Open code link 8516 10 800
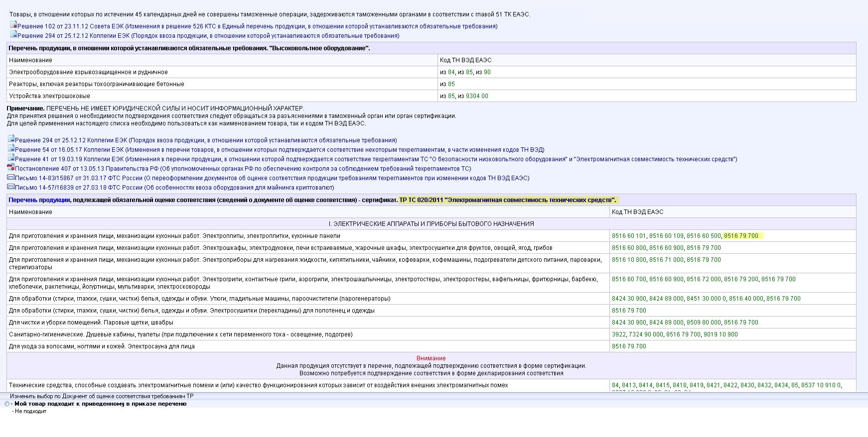Viewport: 868px width, 437px height. pyautogui.click(x=629, y=260)
